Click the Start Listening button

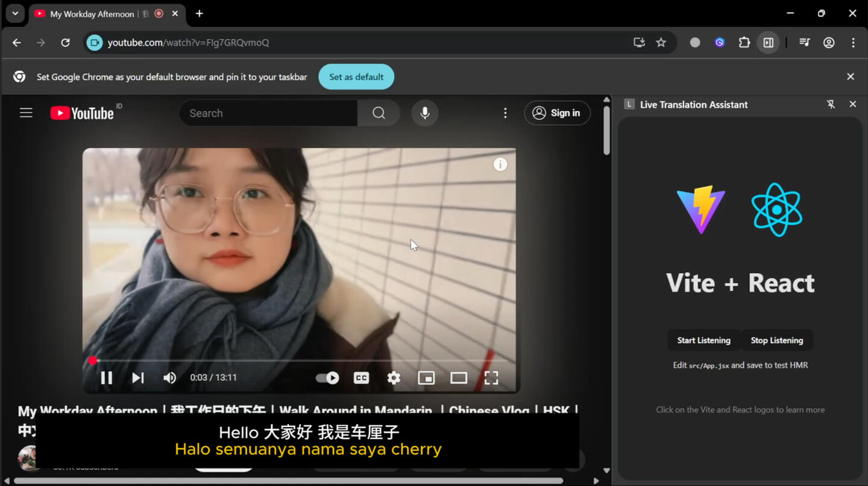tap(703, 340)
